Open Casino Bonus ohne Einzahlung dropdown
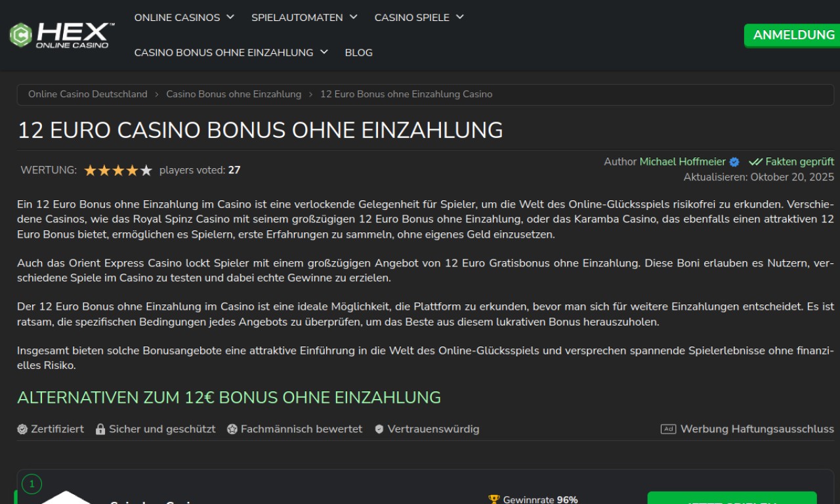840x504 pixels. click(x=231, y=52)
